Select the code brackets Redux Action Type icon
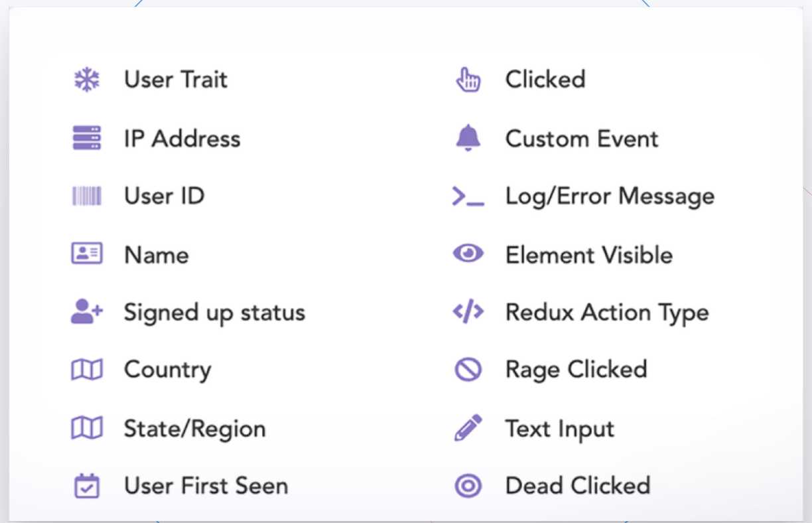The image size is (812, 523). click(x=468, y=312)
